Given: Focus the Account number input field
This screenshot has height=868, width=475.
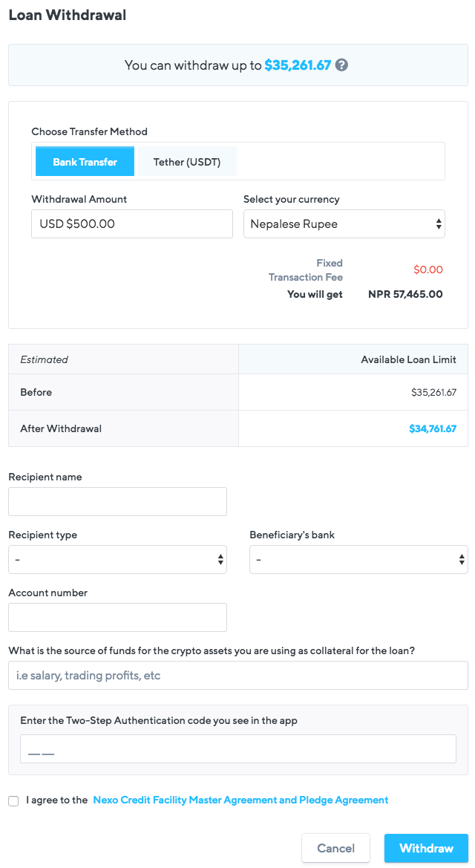Looking at the screenshot, I should tap(117, 617).
